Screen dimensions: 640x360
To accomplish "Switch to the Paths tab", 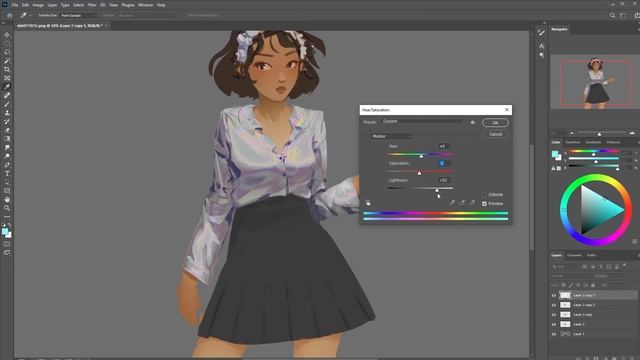I will click(591, 256).
